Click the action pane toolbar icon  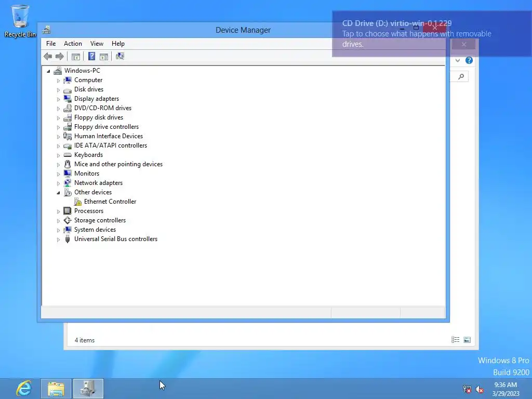pyautogui.click(x=104, y=56)
